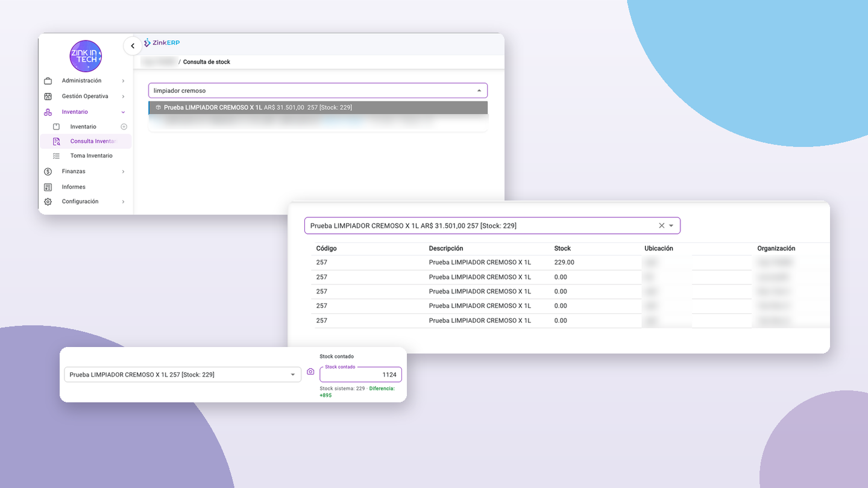Open the Gestión Operativa menu item
Screen dimensions: 868x488
coord(85,96)
